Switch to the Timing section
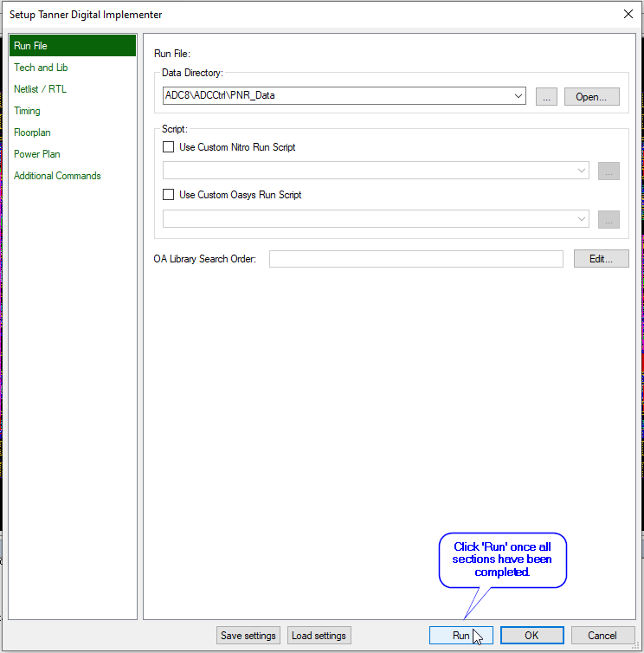 [27, 111]
